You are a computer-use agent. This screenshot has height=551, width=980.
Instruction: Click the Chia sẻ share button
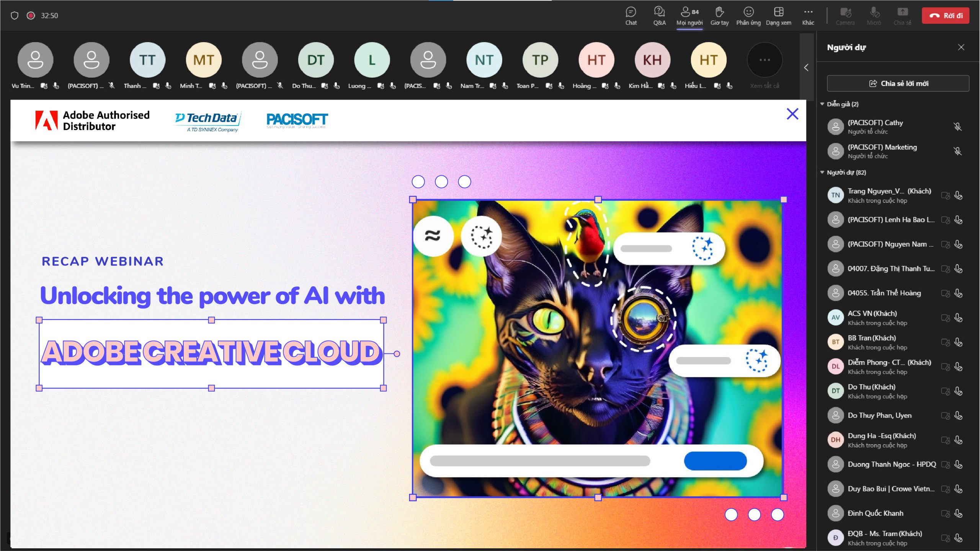pyautogui.click(x=902, y=16)
